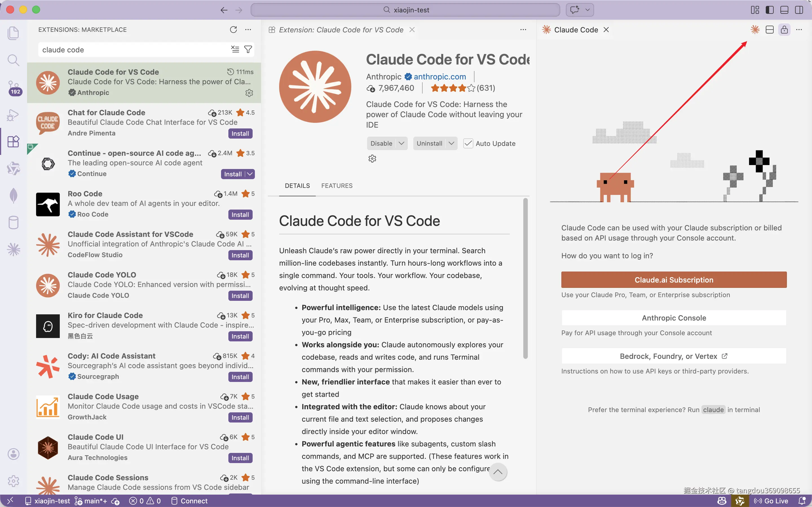Viewport: 812px width, 507px height.
Task: Open Run and Debug view
Action: (x=13, y=115)
